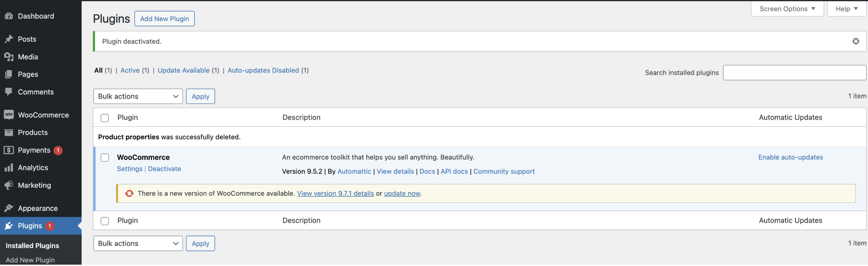This screenshot has height=266, width=868.
Task: Open WooCommerce View details link
Action: click(395, 172)
